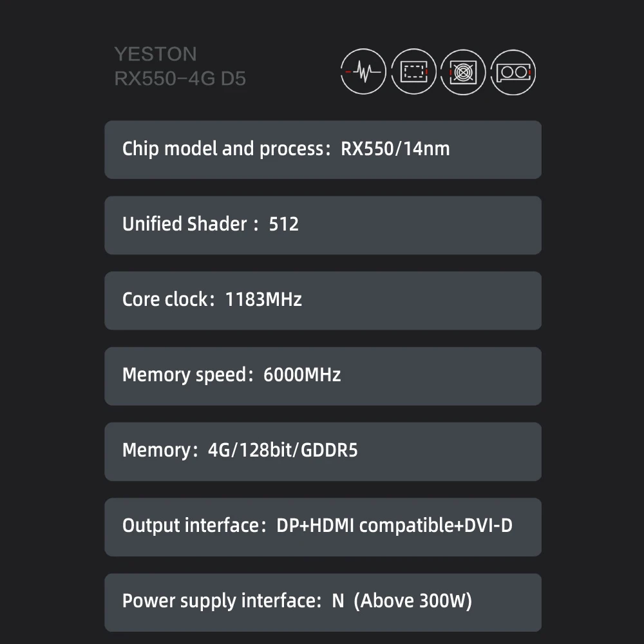Click the RX550-4G D5 model name
The width and height of the screenshot is (644, 644).
point(180,79)
